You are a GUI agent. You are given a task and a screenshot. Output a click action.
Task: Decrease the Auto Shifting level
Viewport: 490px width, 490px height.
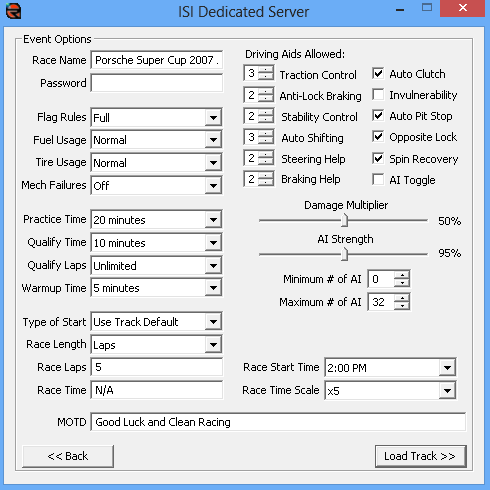click(266, 140)
